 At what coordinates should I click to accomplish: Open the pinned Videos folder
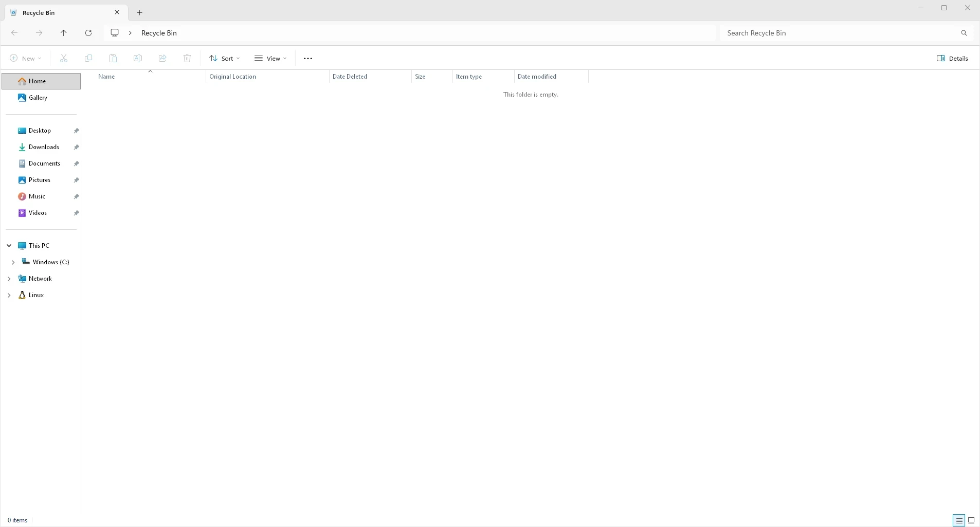click(x=41, y=213)
